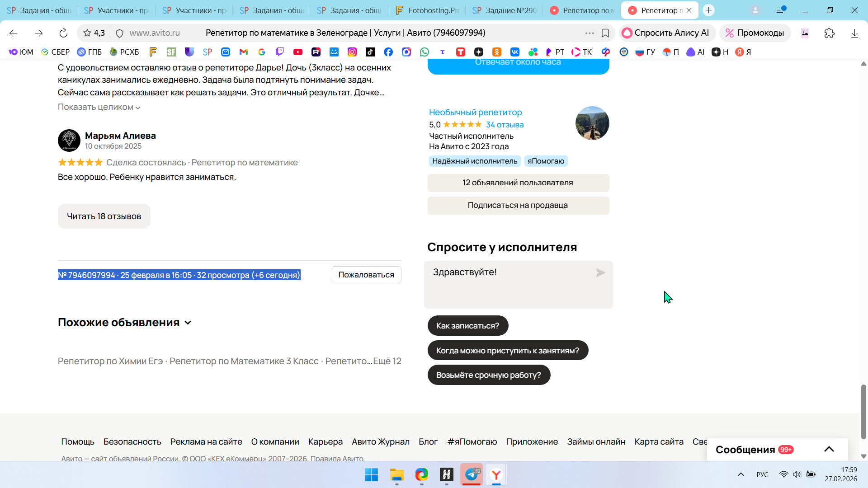Click the send arrow in the message box
This screenshot has height=488, width=868.
600,273
